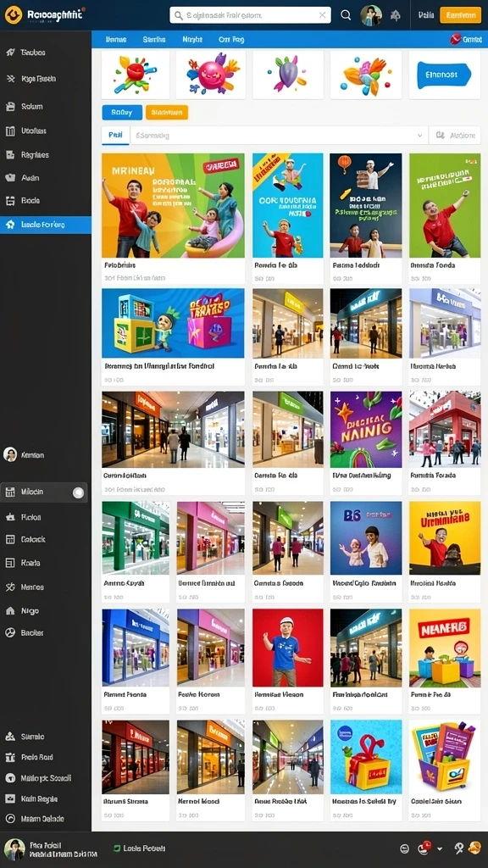Open the purple gift-box thumbnail in bottom-right

(x=444, y=757)
